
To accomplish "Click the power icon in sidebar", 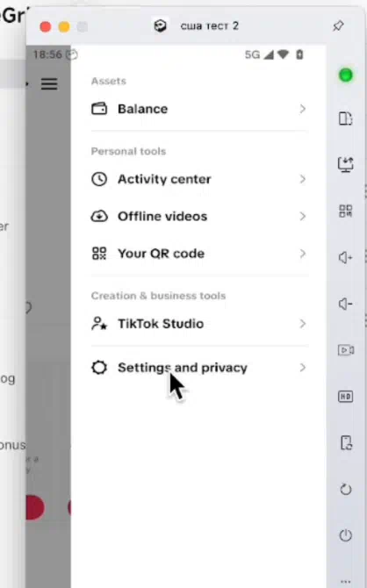I will (x=346, y=535).
